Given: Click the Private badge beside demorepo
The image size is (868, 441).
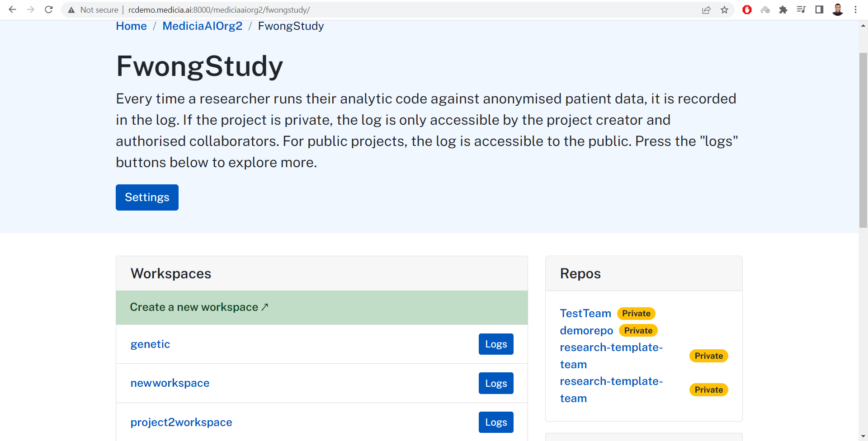Looking at the screenshot, I should point(638,331).
